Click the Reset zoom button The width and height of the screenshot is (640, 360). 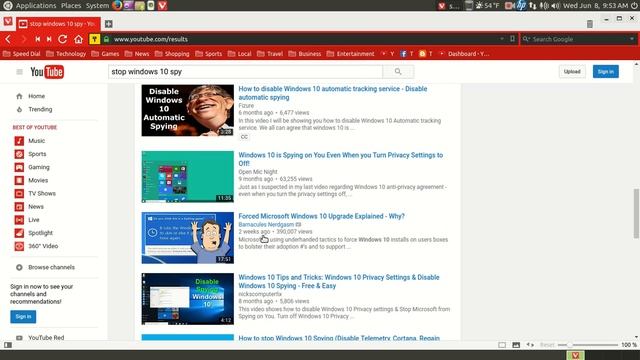click(x=547, y=345)
